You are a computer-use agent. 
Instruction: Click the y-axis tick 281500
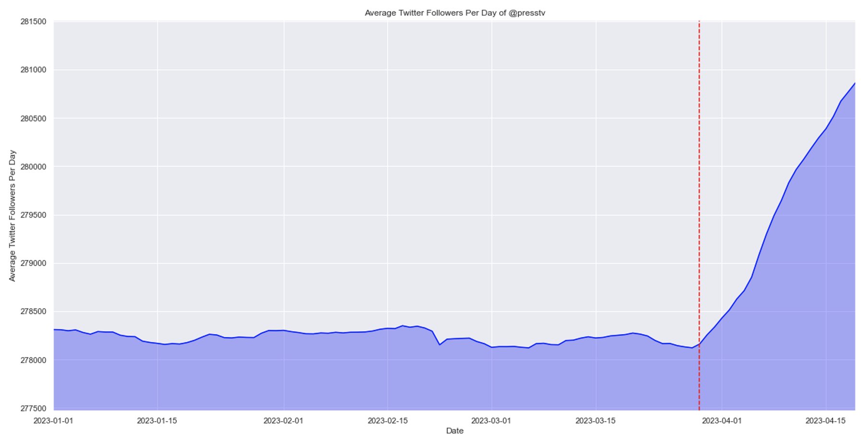point(33,22)
